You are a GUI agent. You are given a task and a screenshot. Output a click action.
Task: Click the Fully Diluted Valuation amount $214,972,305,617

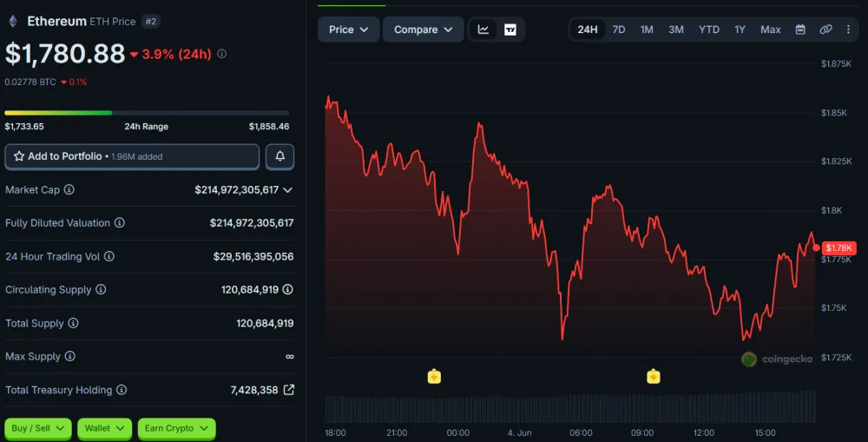(252, 222)
